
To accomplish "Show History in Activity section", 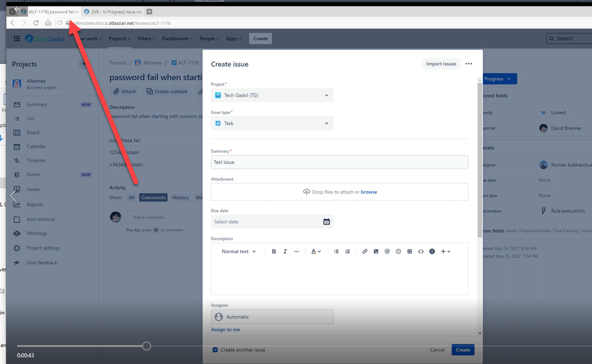I will (x=181, y=198).
